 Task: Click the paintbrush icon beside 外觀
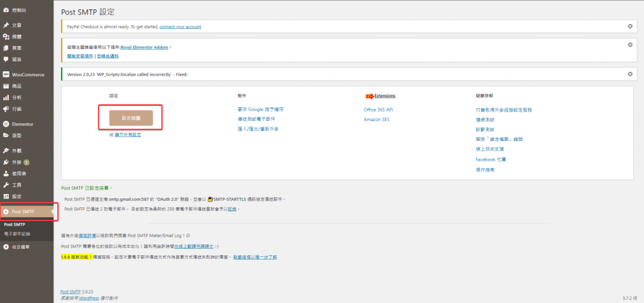click(6, 151)
